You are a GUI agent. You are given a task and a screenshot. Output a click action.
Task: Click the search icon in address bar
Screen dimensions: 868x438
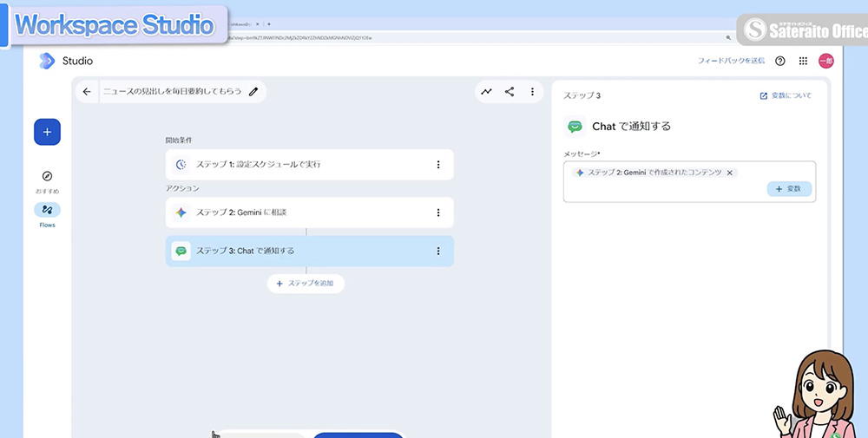pos(728,37)
